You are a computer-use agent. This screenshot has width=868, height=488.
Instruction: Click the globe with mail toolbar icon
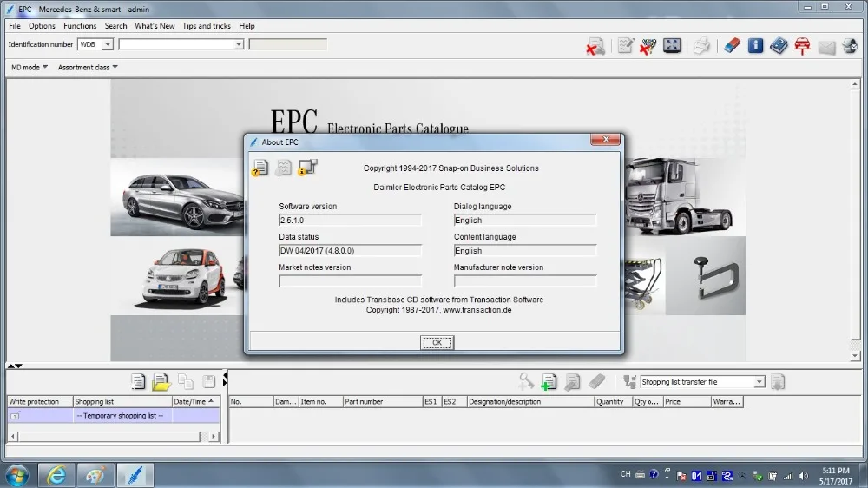click(850, 45)
